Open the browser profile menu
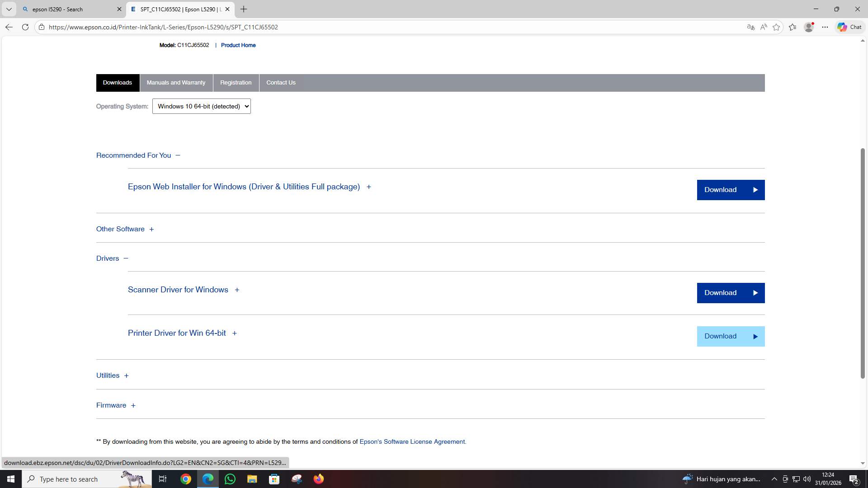Image resolution: width=868 pixels, height=488 pixels. tap(809, 27)
